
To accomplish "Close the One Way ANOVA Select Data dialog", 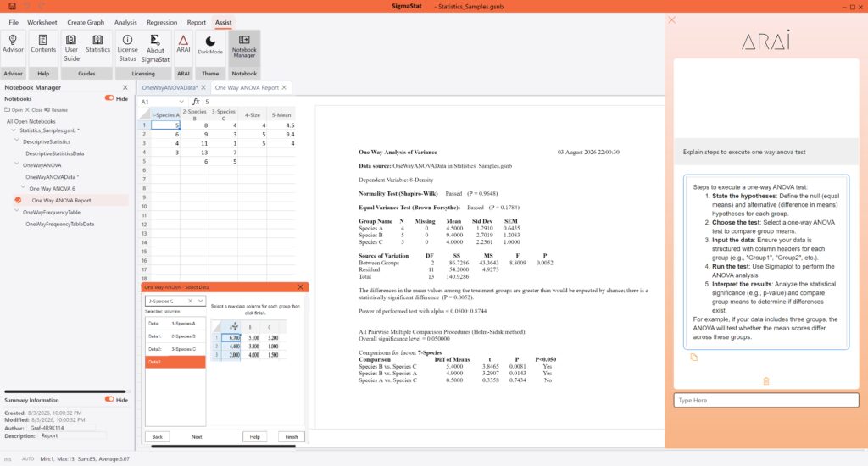I will click(301, 287).
